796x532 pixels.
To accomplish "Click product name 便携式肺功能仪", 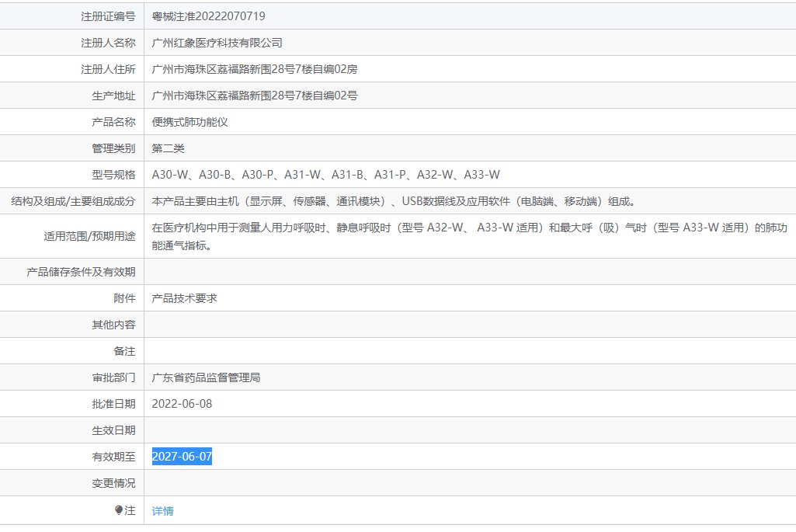I will click(x=189, y=122).
